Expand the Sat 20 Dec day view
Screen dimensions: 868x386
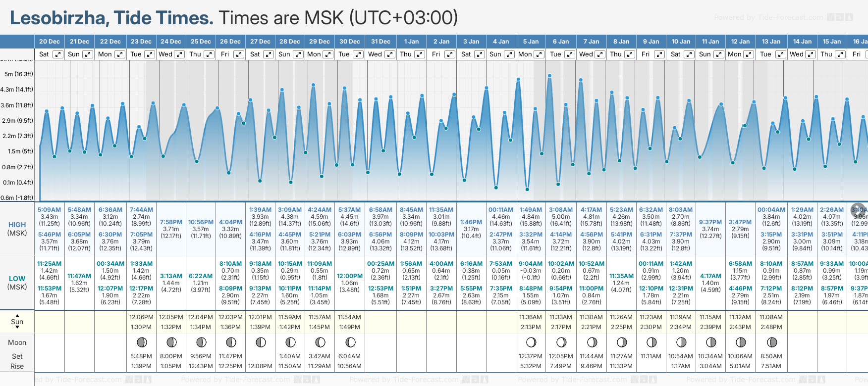(x=58, y=54)
